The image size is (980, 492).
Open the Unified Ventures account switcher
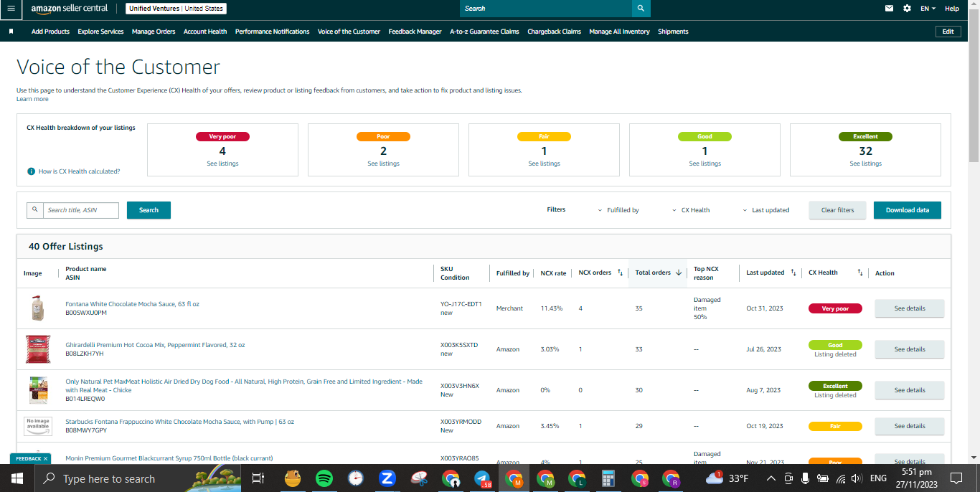tap(176, 9)
